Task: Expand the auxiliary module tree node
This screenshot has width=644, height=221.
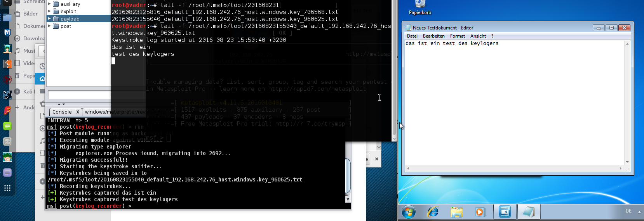Action: (x=49, y=4)
